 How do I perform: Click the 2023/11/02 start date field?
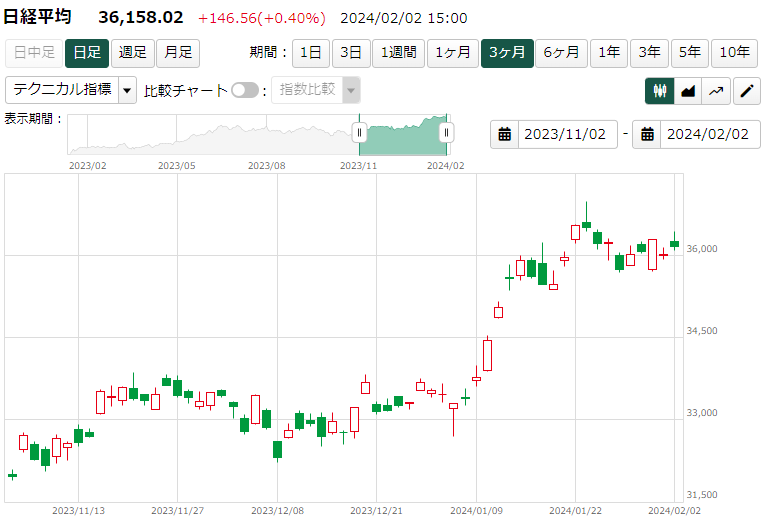coord(566,134)
